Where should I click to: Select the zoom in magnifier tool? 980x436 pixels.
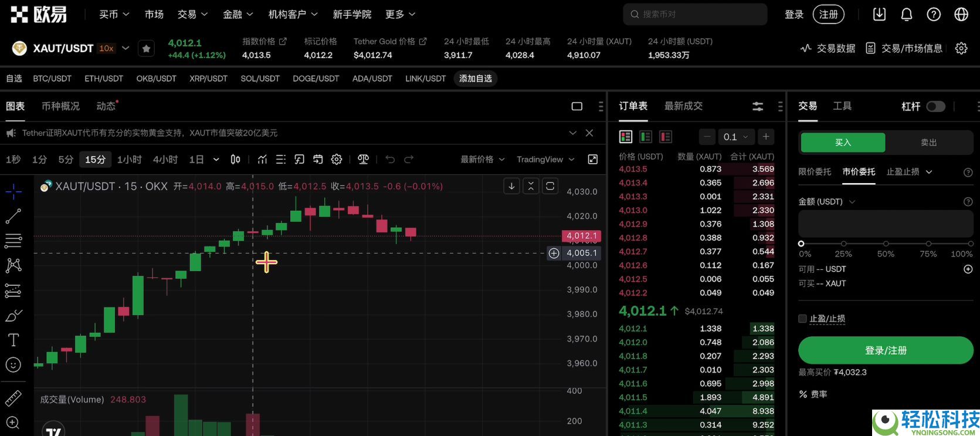click(13, 423)
